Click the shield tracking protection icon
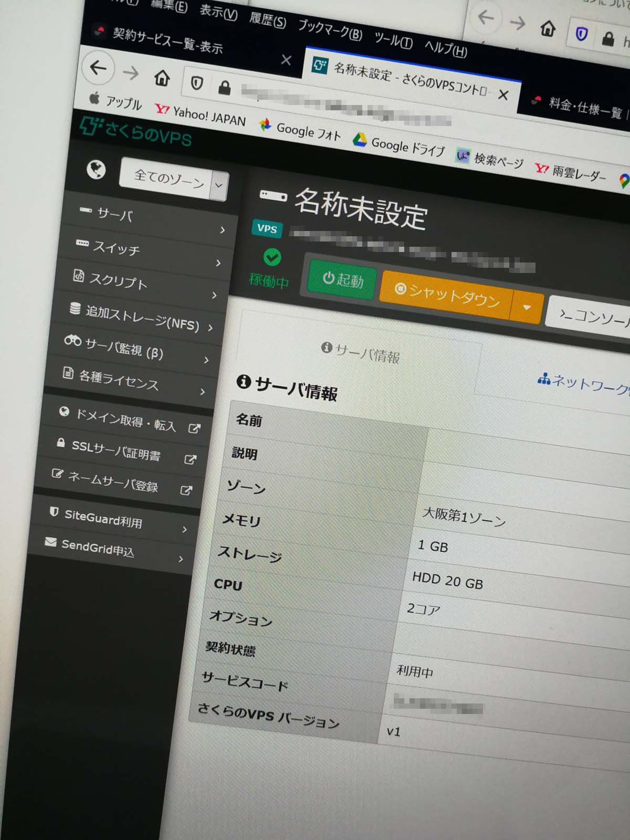The width and height of the screenshot is (630, 840). pyautogui.click(x=196, y=83)
